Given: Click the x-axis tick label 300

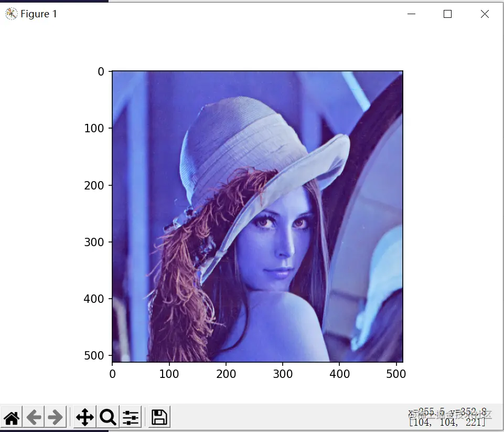Looking at the screenshot, I should coord(283,374).
